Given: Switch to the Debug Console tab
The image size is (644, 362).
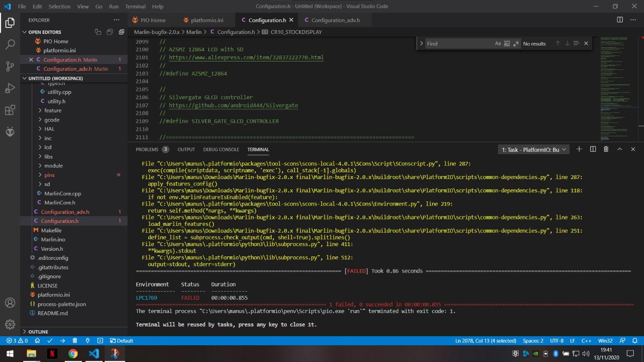Looking at the screenshot, I should pyautogui.click(x=221, y=149).
